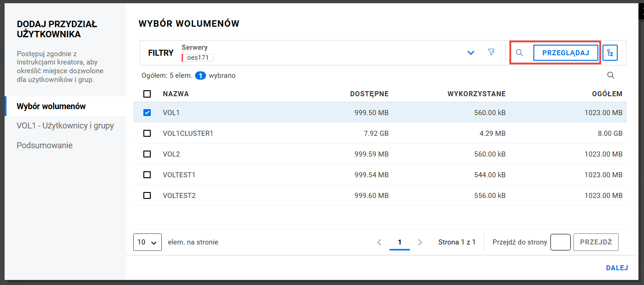Click the search icon beside PRZEGLĄDAJ

519,52
